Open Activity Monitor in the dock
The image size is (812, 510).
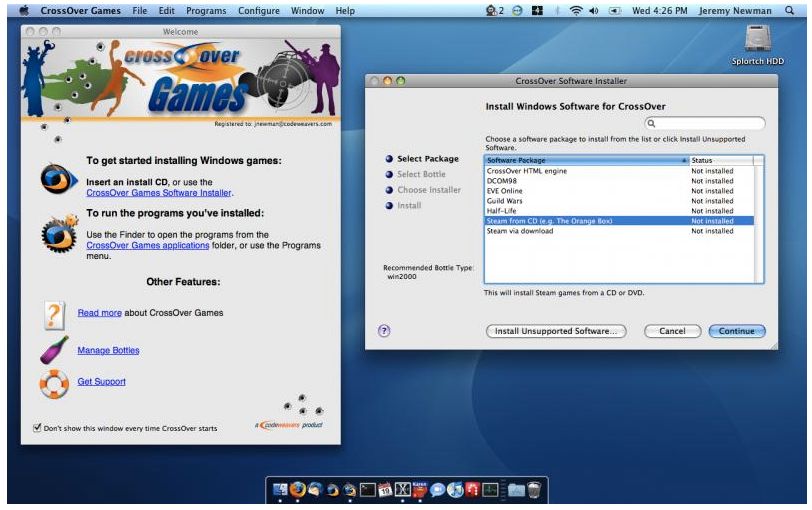[490, 489]
